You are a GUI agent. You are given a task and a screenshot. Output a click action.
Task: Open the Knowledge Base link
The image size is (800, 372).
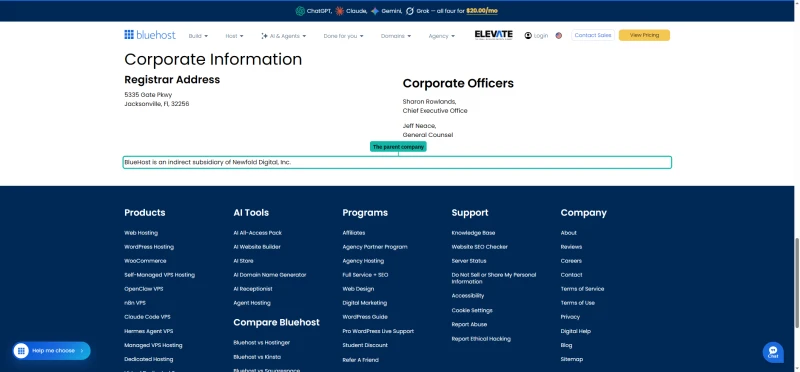click(473, 233)
